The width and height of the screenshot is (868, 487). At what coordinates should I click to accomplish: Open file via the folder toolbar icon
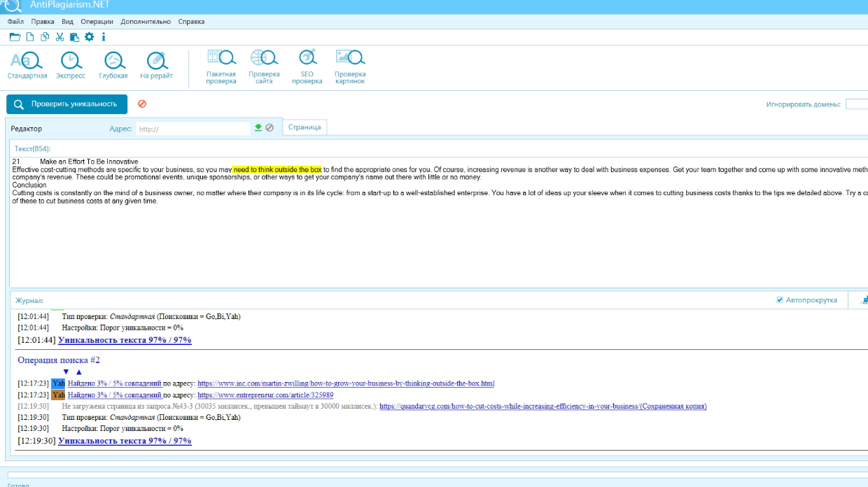[x=15, y=37]
